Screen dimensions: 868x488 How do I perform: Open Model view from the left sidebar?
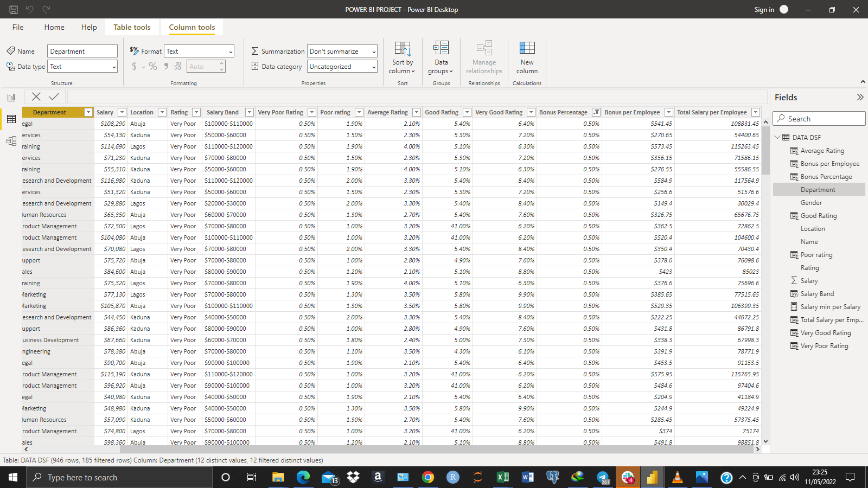11,140
